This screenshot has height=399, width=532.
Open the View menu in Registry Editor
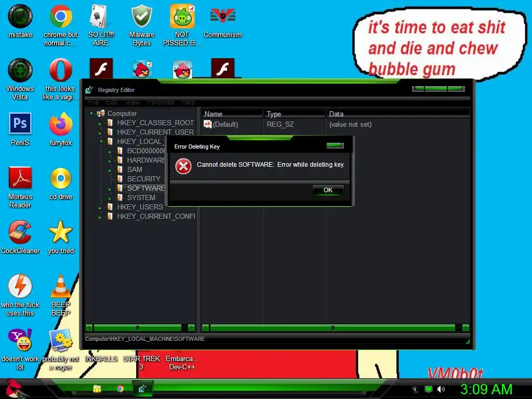pyautogui.click(x=132, y=102)
